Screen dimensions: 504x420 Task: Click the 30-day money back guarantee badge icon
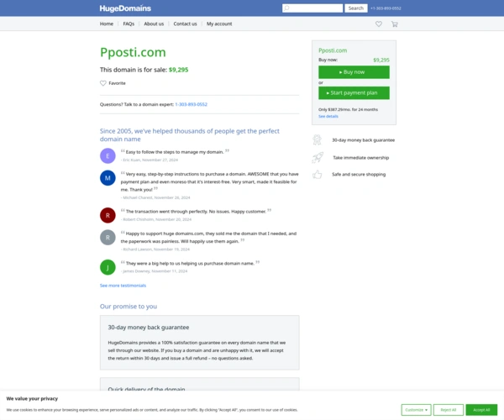[318, 140]
